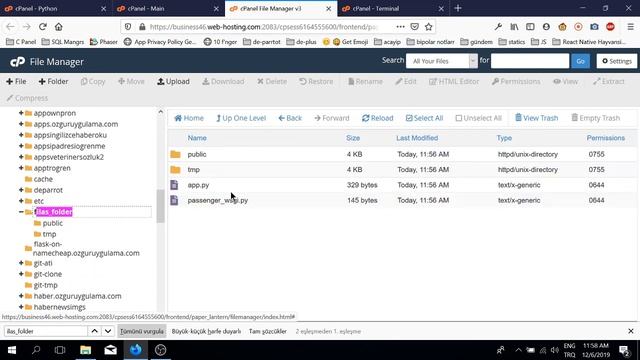The image size is (640, 360).
Task: Open the All Your Files search dropdown
Action: [442, 61]
